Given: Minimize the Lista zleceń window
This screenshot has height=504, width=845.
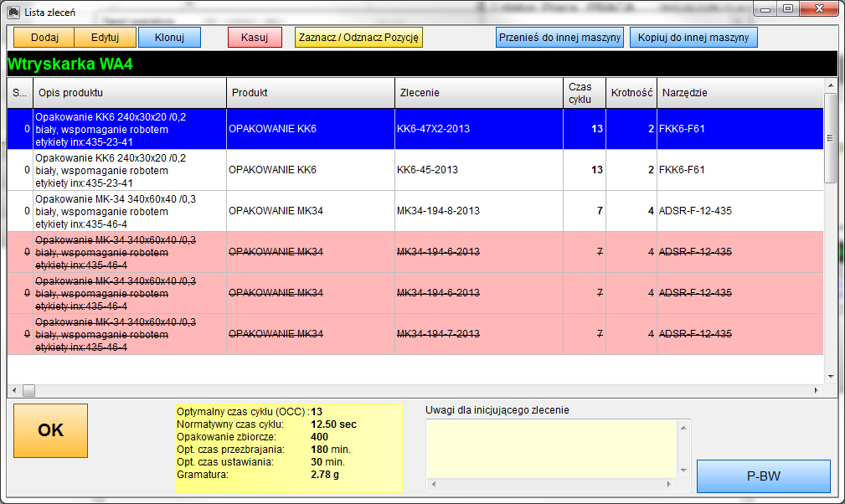Looking at the screenshot, I should click(765, 9).
